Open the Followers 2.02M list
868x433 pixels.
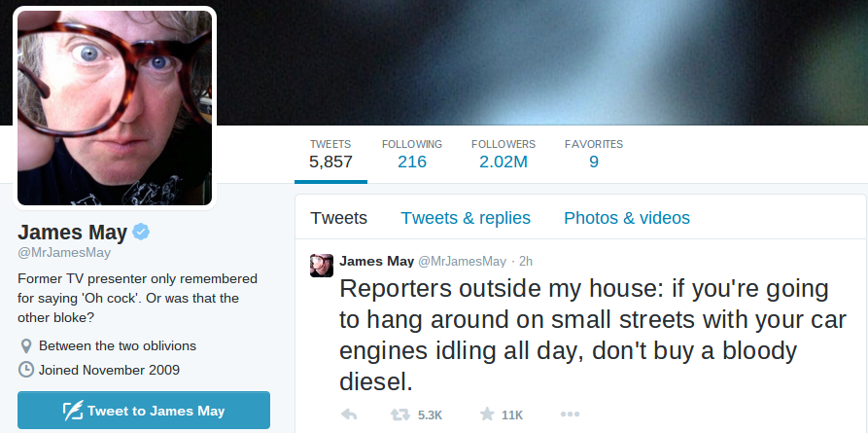pos(503,154)
